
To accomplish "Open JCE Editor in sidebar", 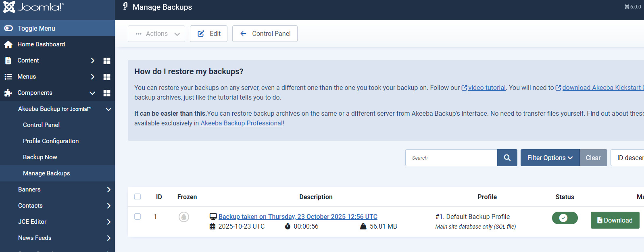I will [x=32, y=222].
